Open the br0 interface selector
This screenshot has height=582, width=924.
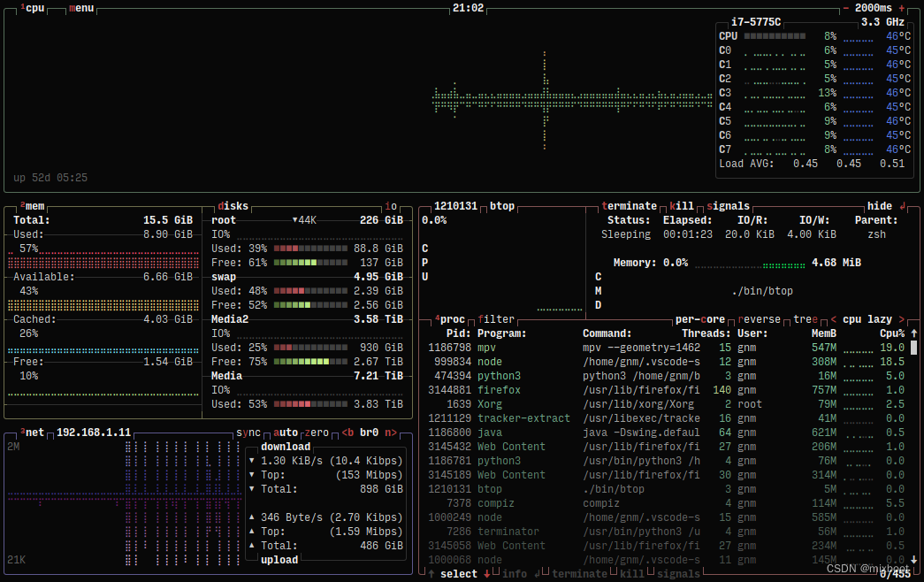coord(369,433)
